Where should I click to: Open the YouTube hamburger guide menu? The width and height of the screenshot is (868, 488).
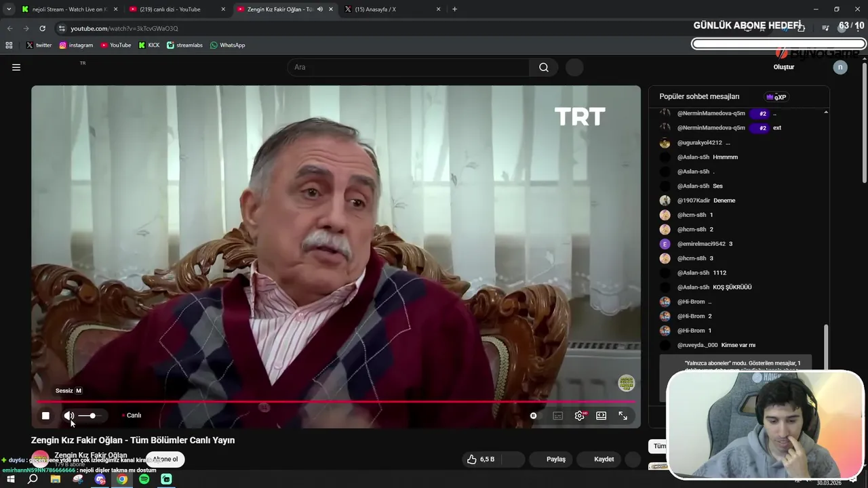coord(16,67)
